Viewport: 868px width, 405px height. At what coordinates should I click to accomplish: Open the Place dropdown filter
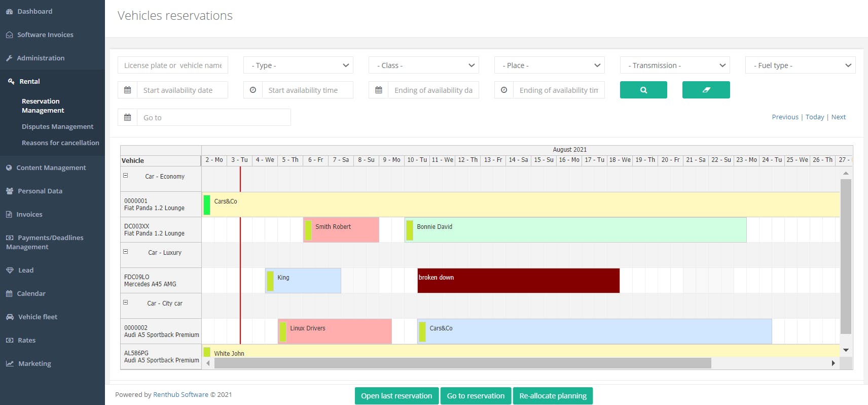[550, 65]
